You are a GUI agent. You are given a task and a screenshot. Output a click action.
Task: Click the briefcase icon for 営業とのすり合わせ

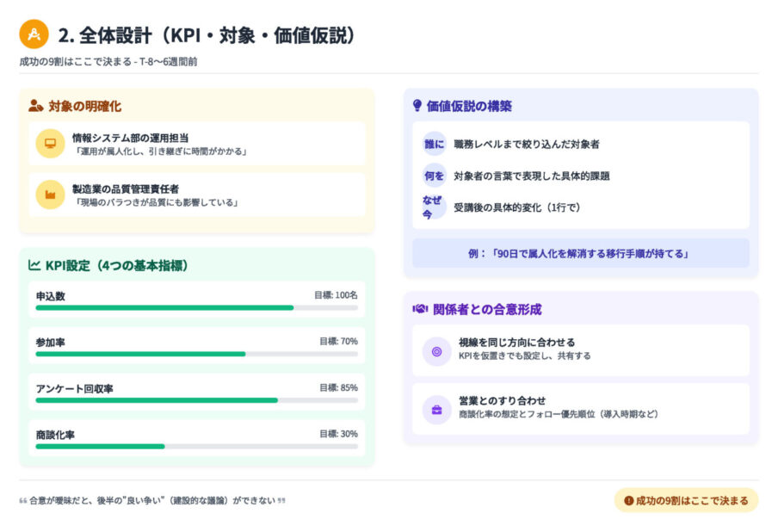(x=436, y=410)
